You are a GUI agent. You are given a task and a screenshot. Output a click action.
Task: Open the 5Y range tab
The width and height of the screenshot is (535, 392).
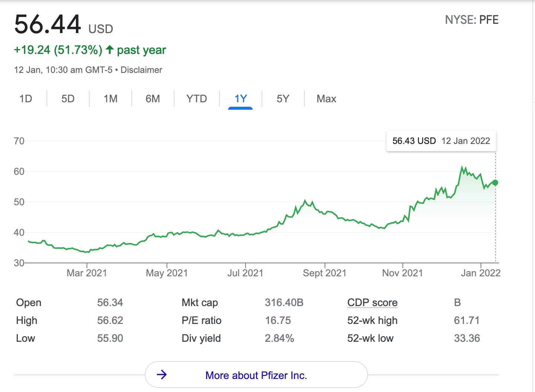point(283,99)
